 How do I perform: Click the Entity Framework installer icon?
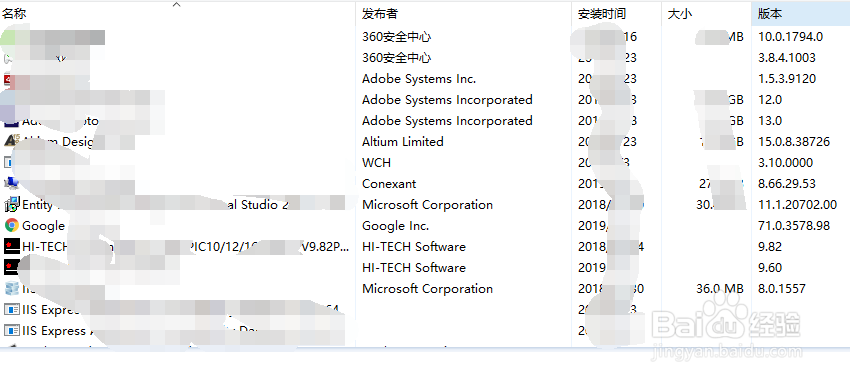click(x=11, y=204)
